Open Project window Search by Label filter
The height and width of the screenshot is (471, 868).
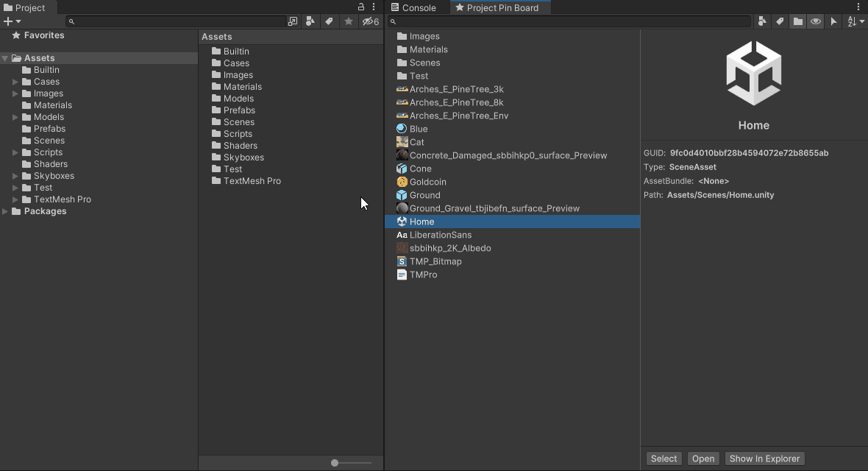(329, 21)
